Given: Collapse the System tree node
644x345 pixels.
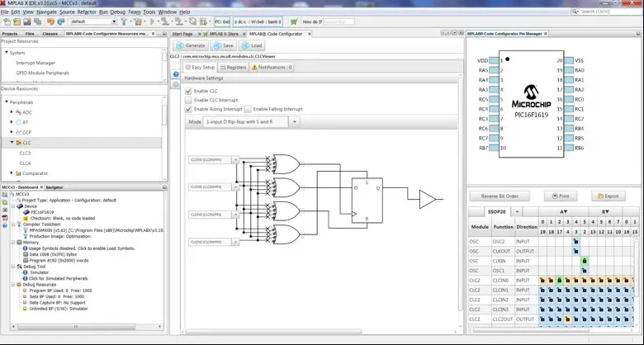Looking at the screenshot, I should pos(7,53).
